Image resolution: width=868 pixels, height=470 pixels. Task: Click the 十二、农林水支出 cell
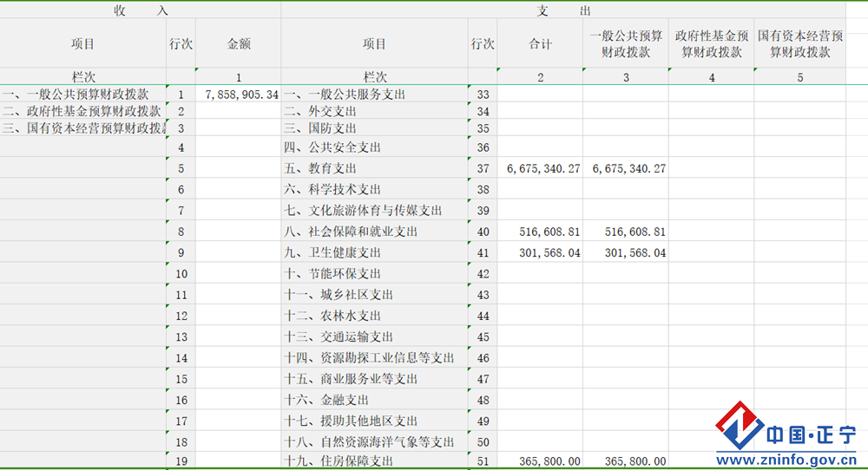[x=374, y=315]
